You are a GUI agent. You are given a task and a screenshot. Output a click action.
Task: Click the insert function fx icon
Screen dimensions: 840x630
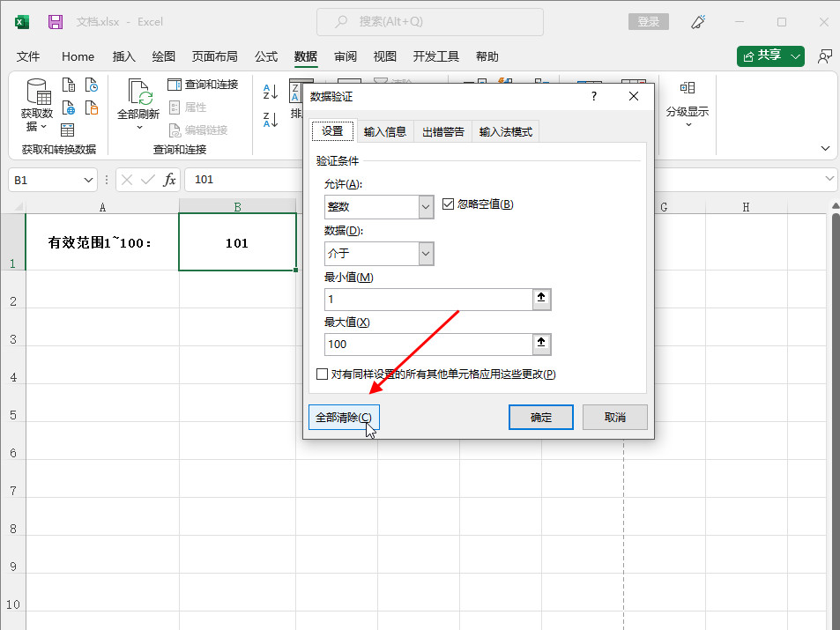169,180
